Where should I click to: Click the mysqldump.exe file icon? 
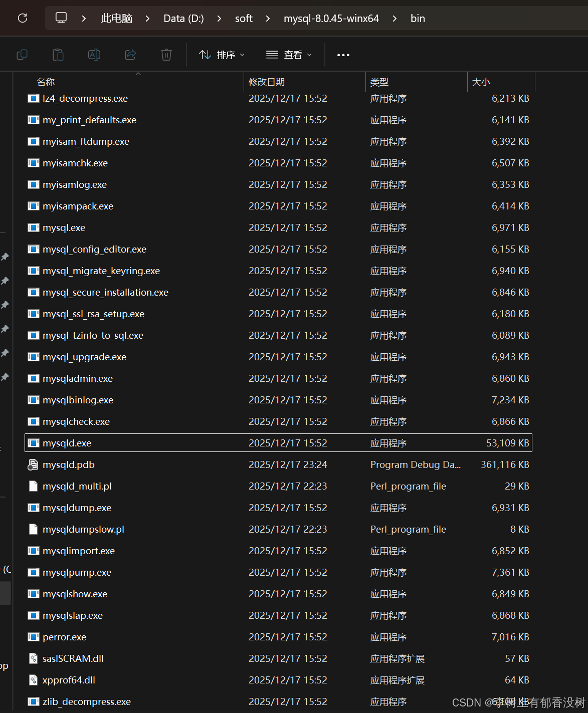(x=33, y=508)
